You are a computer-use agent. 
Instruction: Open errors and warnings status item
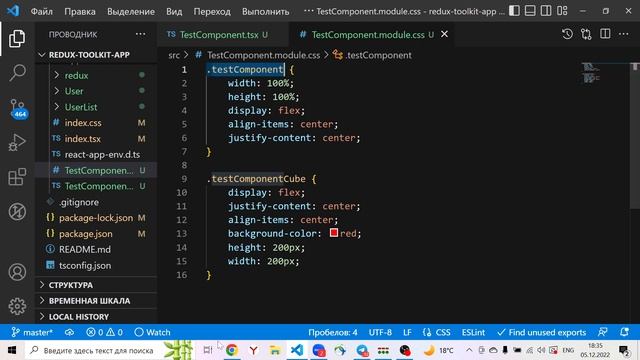(x=104, y=332)
